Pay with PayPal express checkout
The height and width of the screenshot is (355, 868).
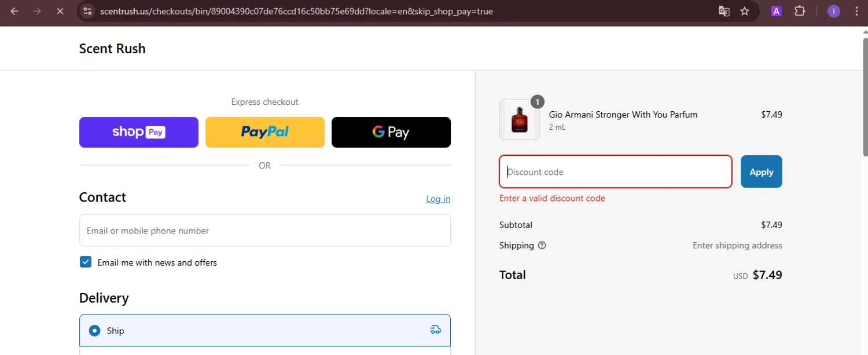265,132
